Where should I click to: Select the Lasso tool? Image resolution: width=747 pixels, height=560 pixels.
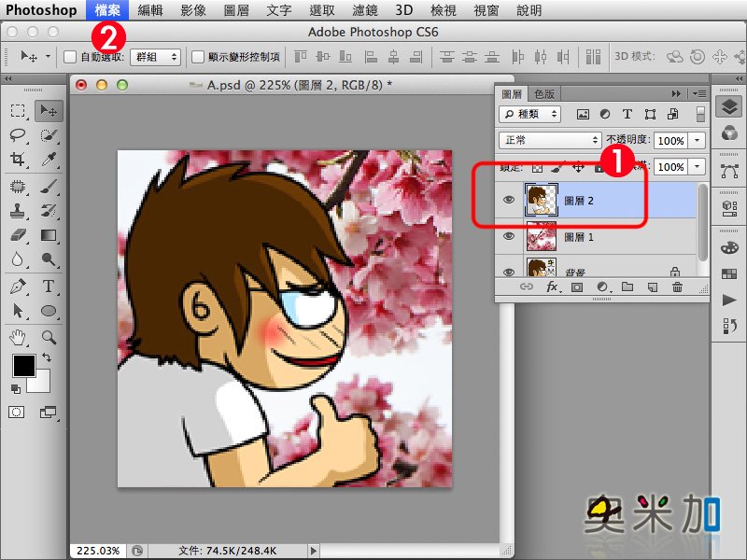18,135
